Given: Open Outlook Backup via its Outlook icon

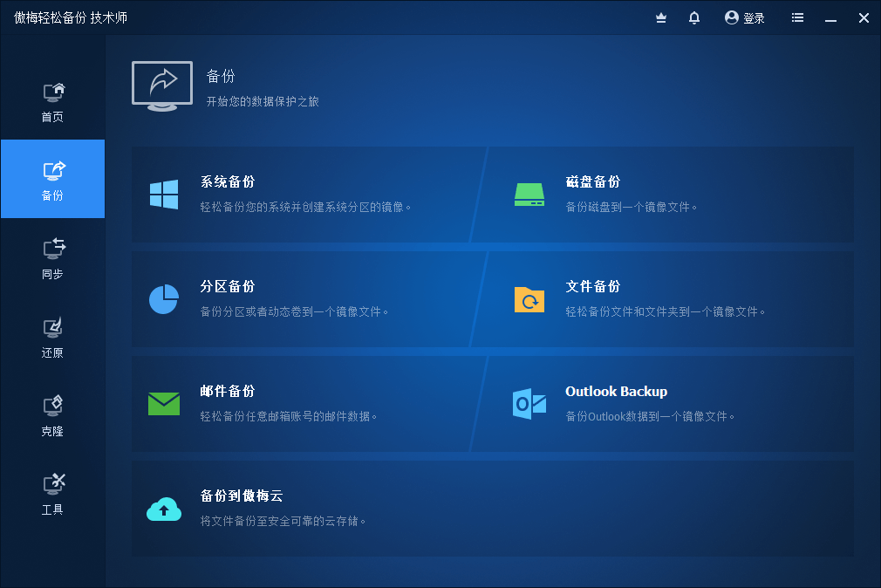Looking at the screenshot, I should pos(529,403).
